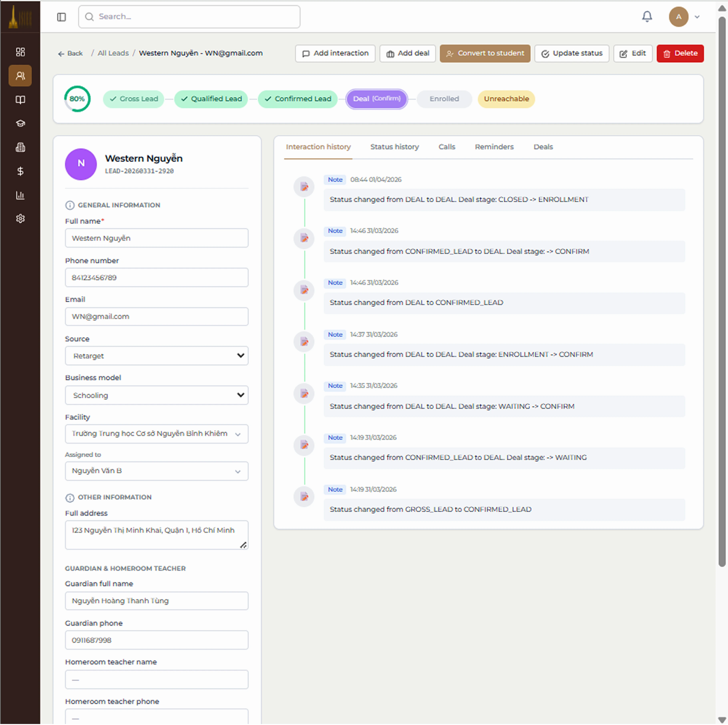728x725 pixels.
Task: Open the graduation cap icon in sidebar
Action: (20, 123)
